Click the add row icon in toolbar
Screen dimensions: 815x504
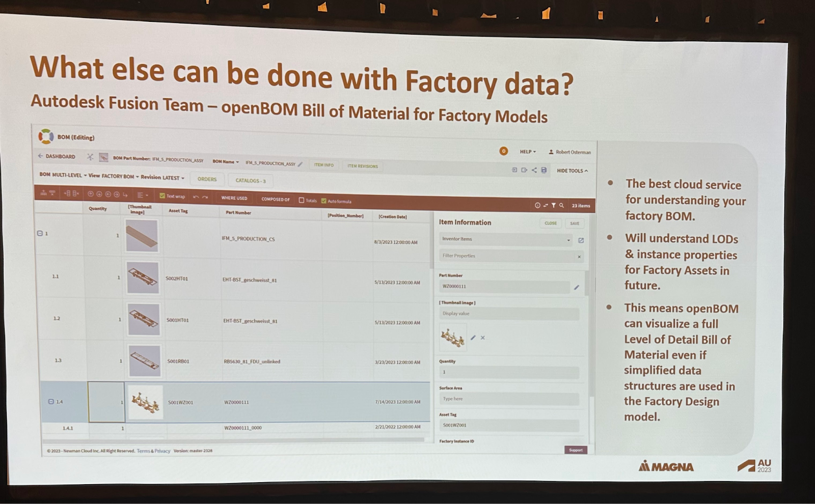click(44, 193)
